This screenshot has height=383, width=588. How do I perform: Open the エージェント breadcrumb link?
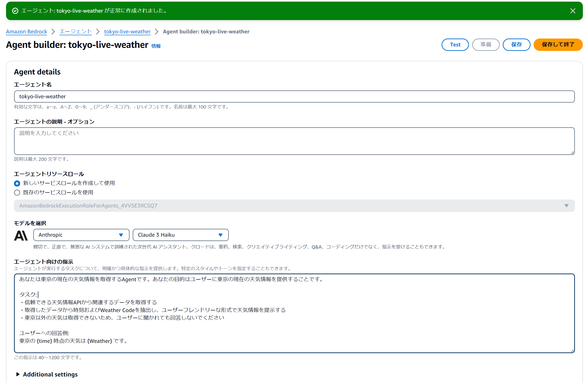[75, 32]
